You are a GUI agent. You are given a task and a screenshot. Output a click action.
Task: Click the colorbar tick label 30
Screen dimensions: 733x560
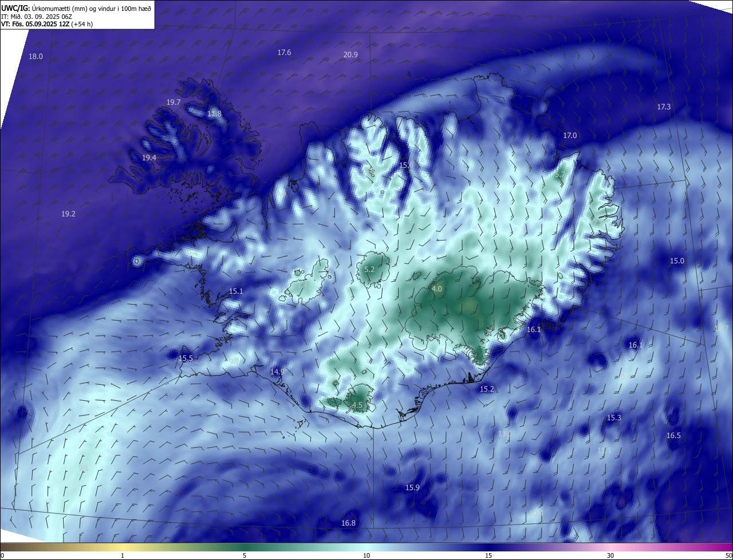(x=610, y=555)
